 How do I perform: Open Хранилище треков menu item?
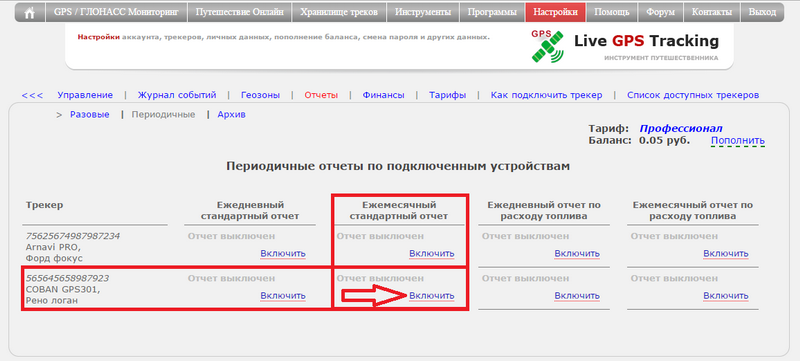pos(339,12)
